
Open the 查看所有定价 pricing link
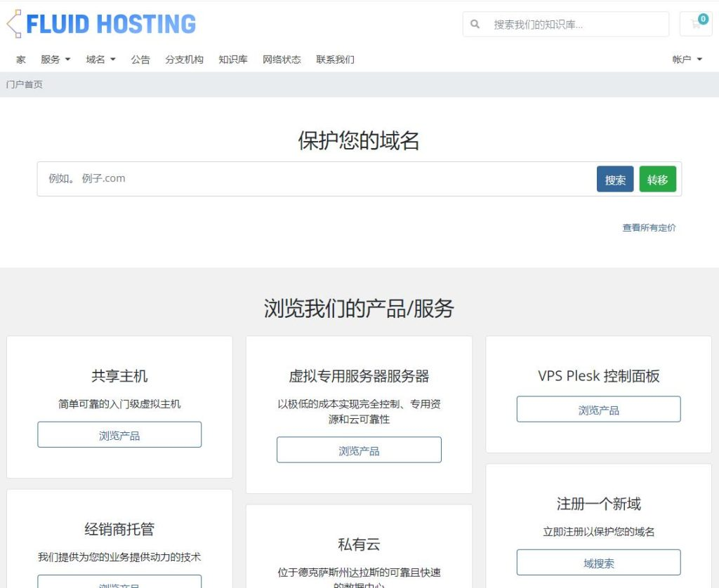(649, 227)
